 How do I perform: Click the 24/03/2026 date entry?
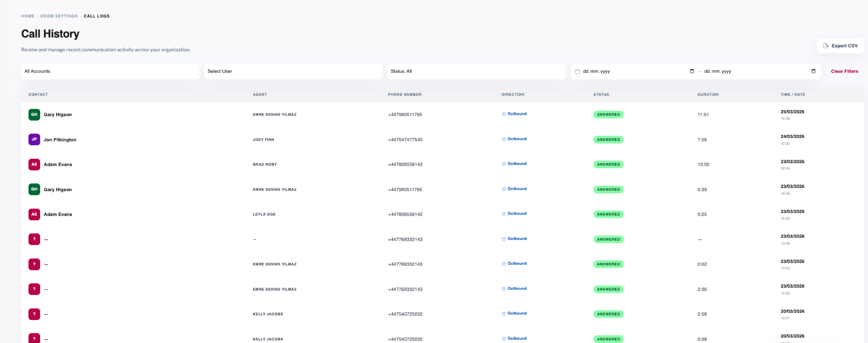click(x=793, y=136)
